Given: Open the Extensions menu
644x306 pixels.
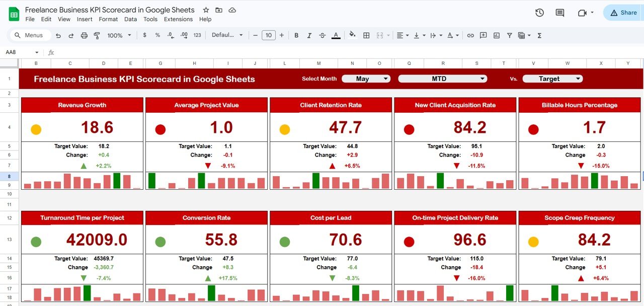Looking at the screenshot, I should point(178,19).
